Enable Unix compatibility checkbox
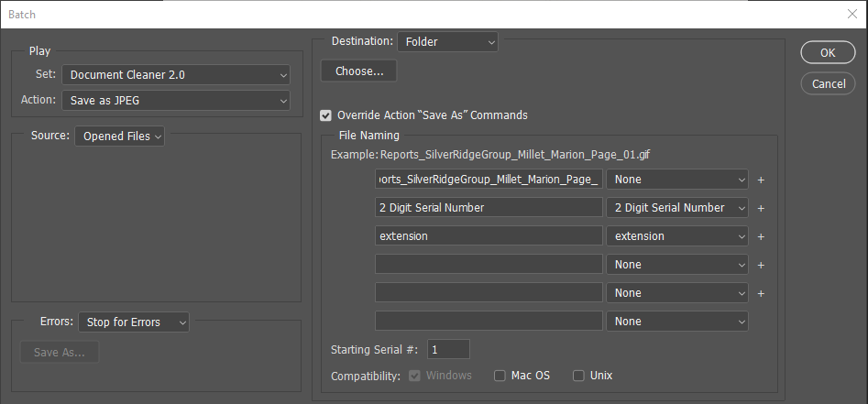Screen dimensions: 868x404 [578, 376]
